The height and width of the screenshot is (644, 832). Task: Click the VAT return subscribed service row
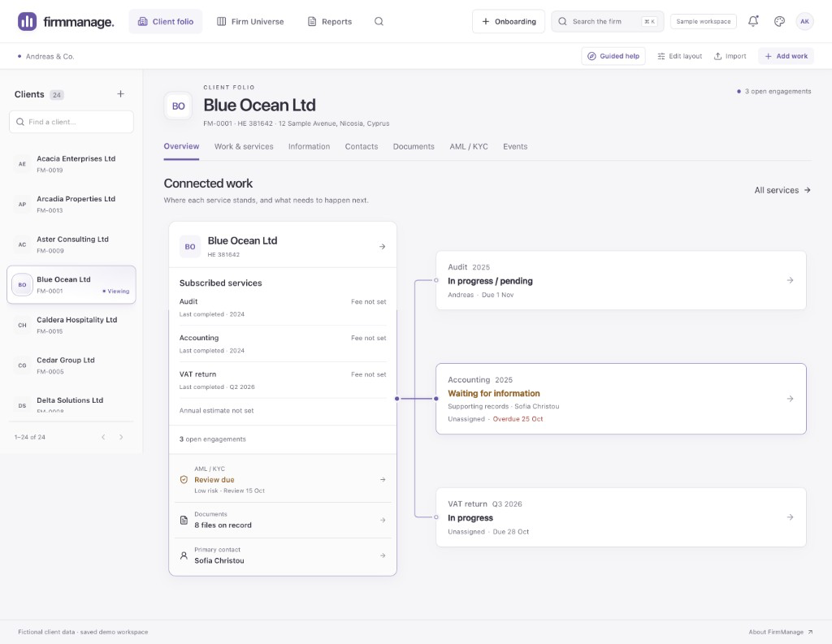click(x=282, y=380)
